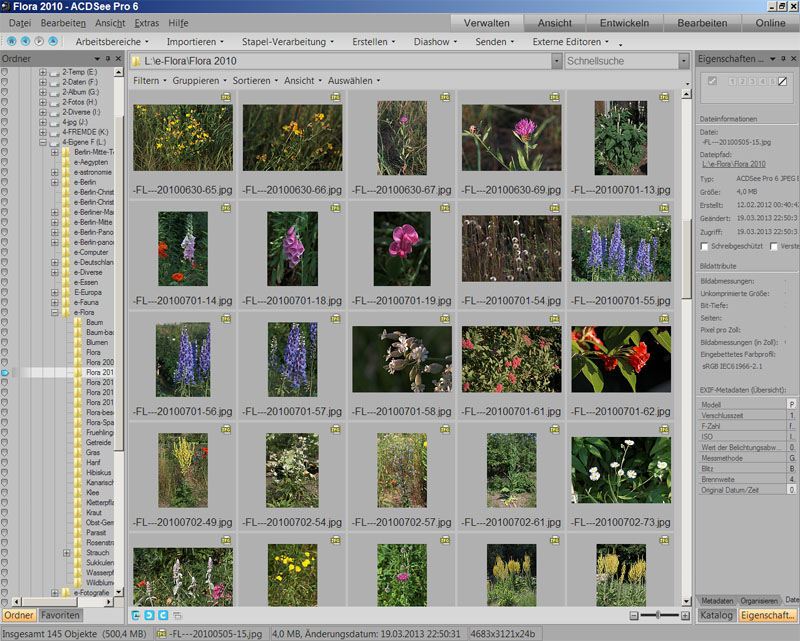The image size is (800, 641).
Task: Open the Sortieren dropdown
Action: click(x=255, y=80)
